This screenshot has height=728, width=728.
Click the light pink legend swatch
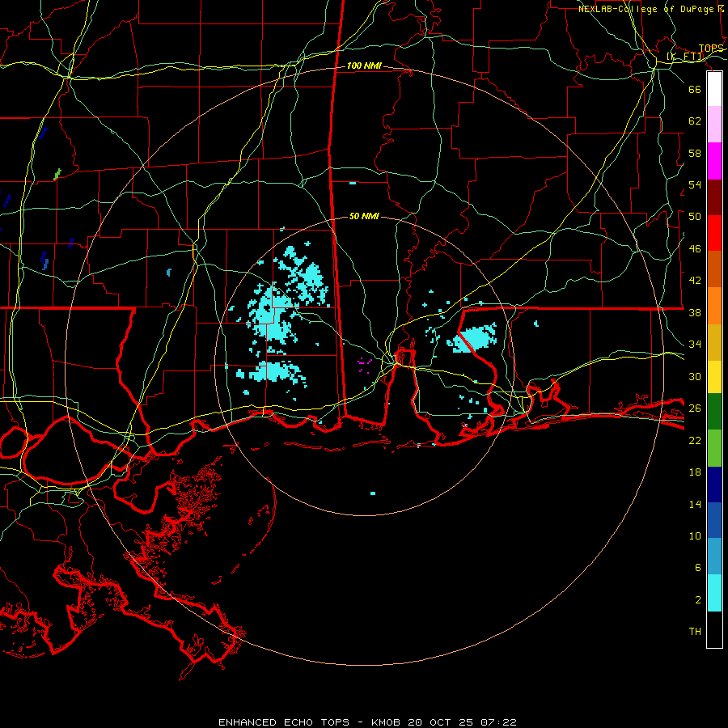[x=714, y=124]
